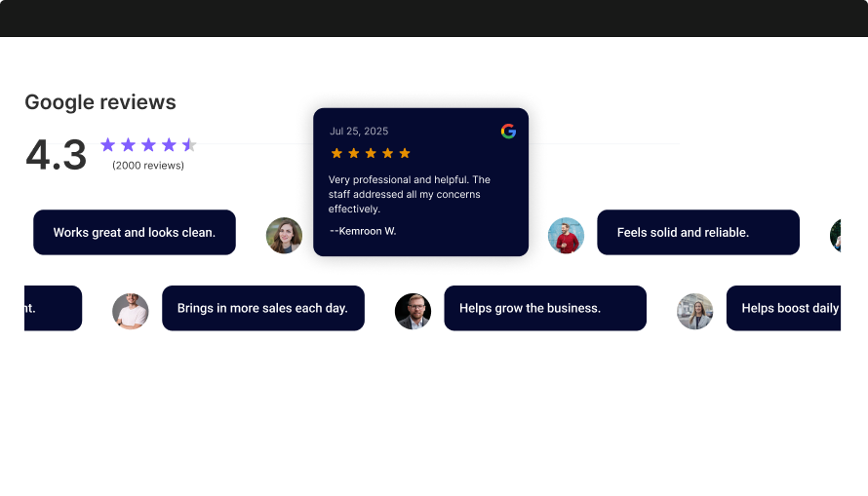Open "Feels solid and reliable." review
The height and width of the screenshot is (496, 868).
tap(697, 233)
